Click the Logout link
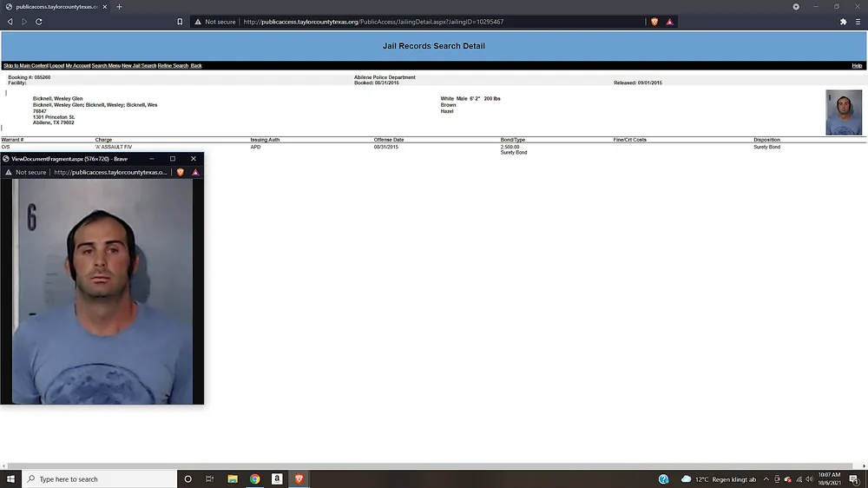This screenshot has width=868, height=488. pyautogui.click(x=56, y=66)
